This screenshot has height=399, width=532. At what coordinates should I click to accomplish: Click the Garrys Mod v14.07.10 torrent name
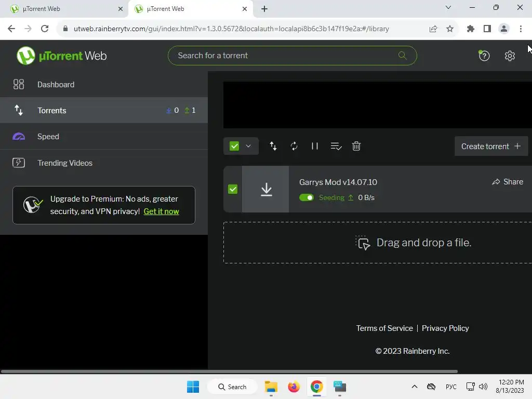(338, 182)
